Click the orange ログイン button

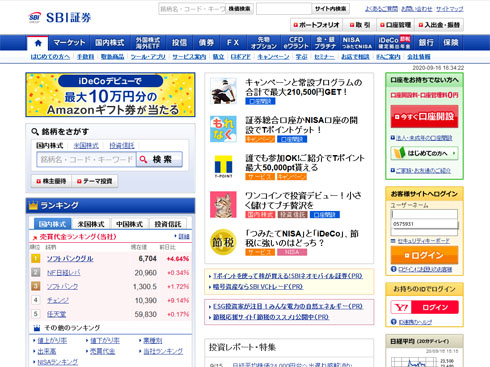point(424,255)
